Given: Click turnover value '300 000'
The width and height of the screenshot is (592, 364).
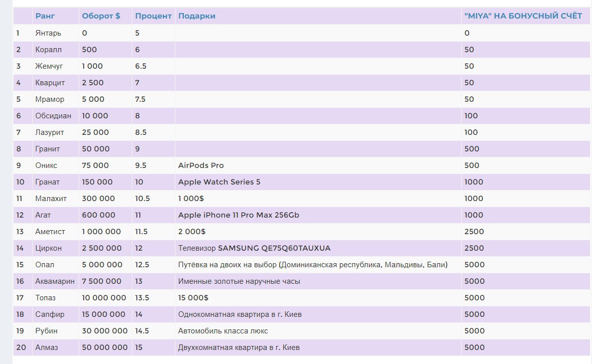Looking at the screenshot, I should click(x=98, y=199).
